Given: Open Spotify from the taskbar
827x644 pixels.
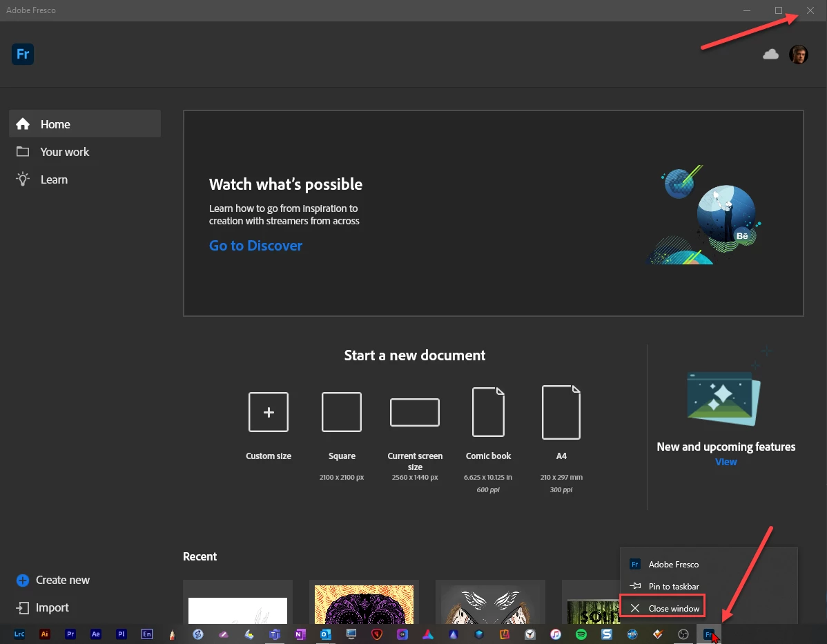Looking at the screenshot, I should click(x=581, y=634).
